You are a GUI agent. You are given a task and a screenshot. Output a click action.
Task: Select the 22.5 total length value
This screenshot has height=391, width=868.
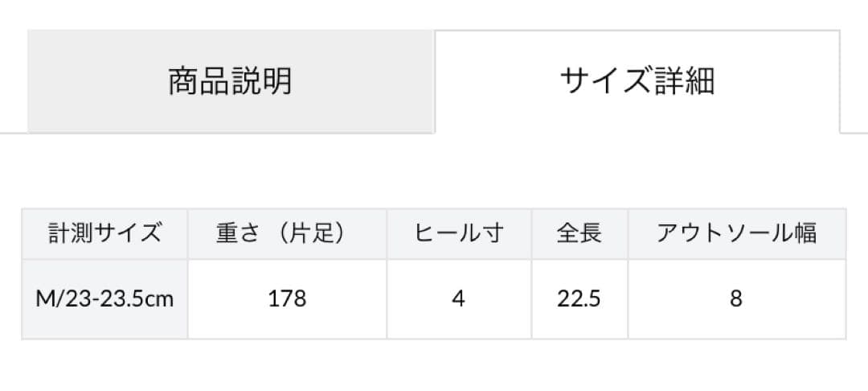click(579, 299)
